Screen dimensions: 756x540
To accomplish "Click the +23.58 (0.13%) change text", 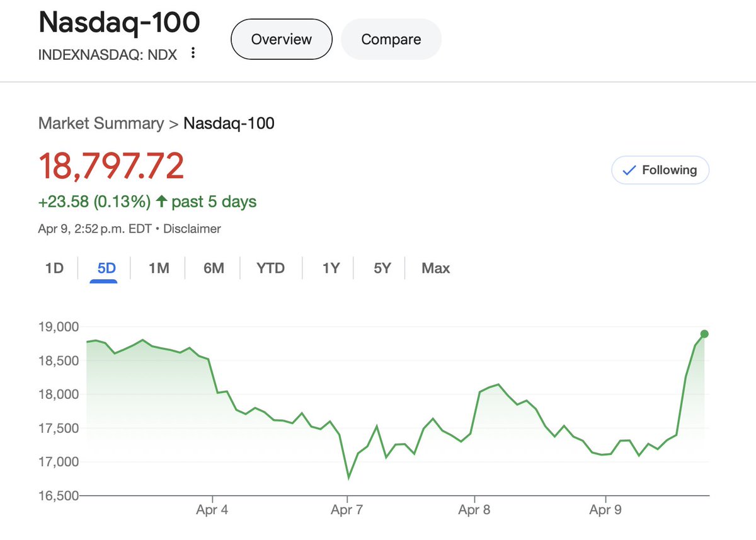I will pos(94,202).
